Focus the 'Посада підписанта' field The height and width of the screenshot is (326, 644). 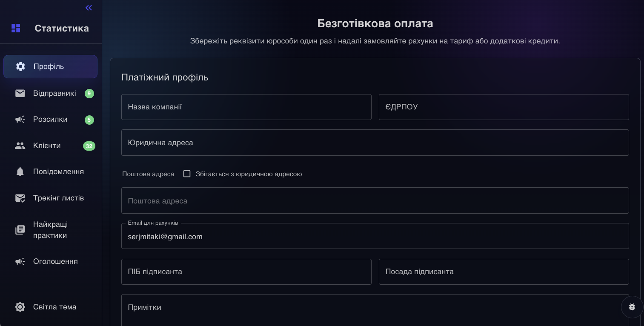(504, 272)
